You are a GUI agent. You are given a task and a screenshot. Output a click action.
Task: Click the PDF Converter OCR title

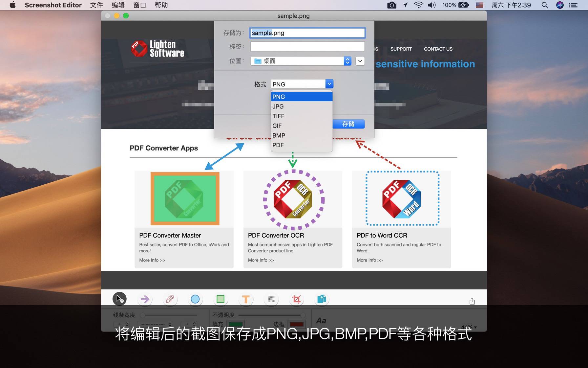coord(276,235)
